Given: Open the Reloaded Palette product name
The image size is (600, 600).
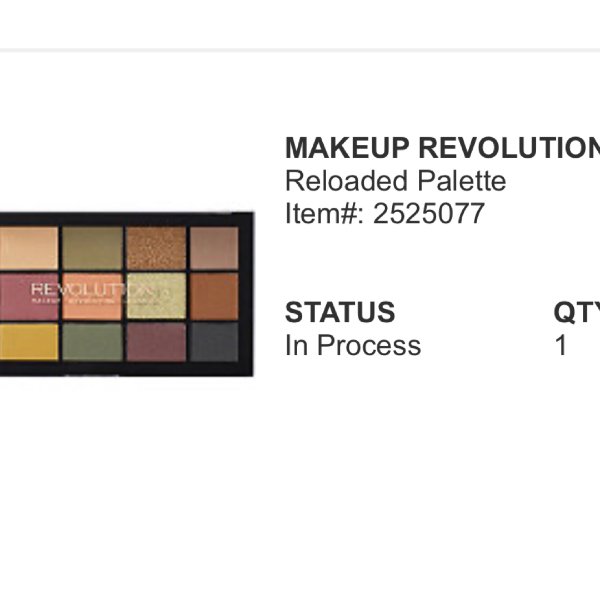Looking at the screenshot, I should [396, 181].
